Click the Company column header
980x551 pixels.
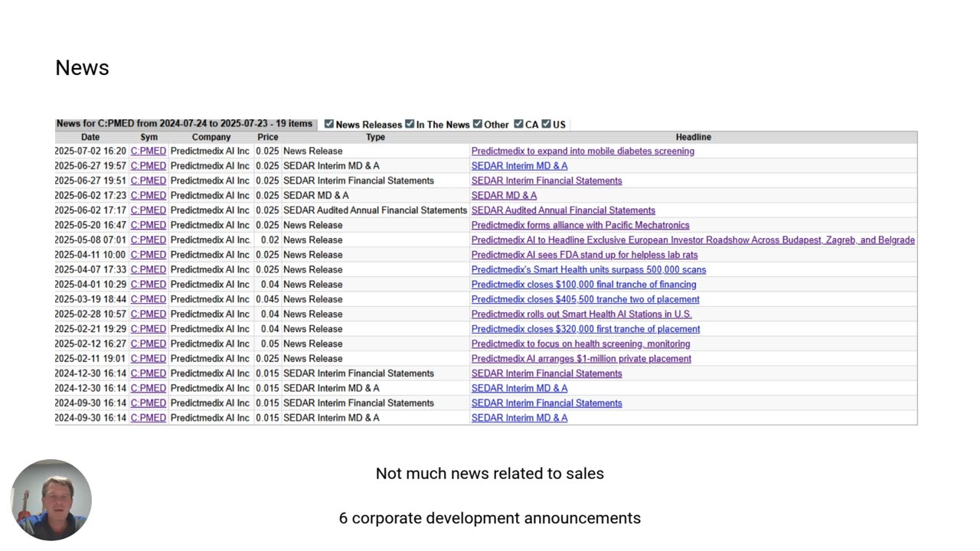click(x=211, y=137)
